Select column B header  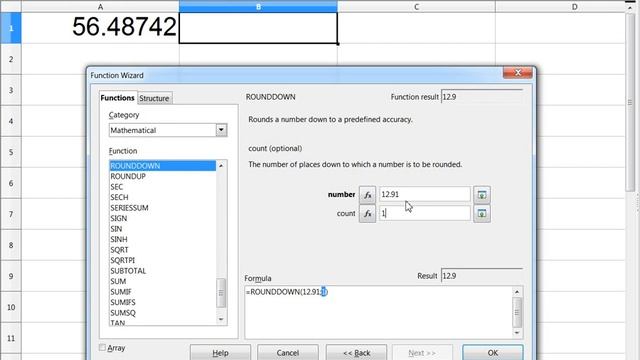tap(258, 7)
